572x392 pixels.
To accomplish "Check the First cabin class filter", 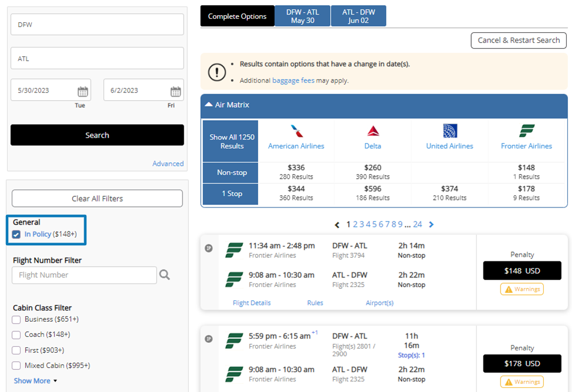I will coord(16,350).
